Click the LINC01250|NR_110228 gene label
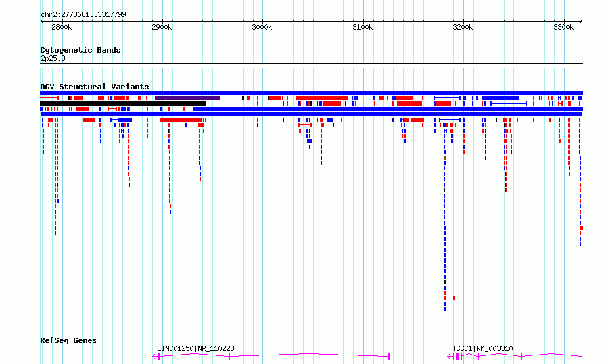Screen dimensions: 602x364 point(195,348)
